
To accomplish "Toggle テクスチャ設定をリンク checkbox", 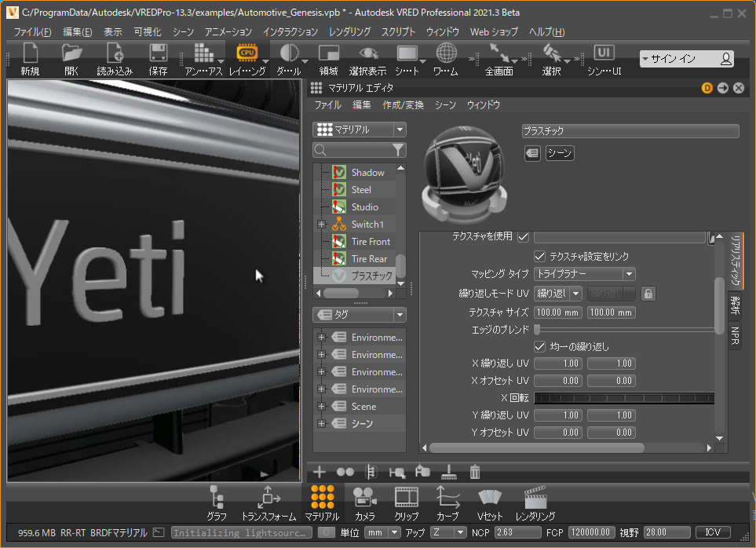I will tap(539, 257).
